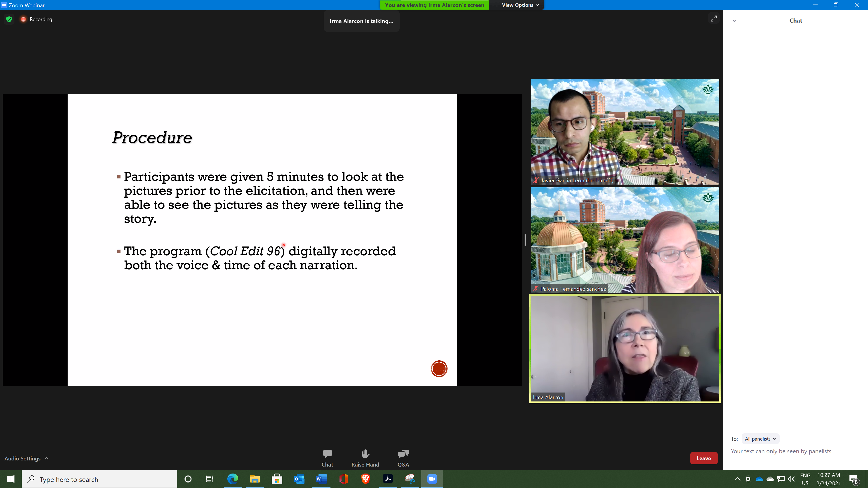The height and width of the screenshot is (488, 868).
Task: Click the Leave button
Action: pos(704,458)
